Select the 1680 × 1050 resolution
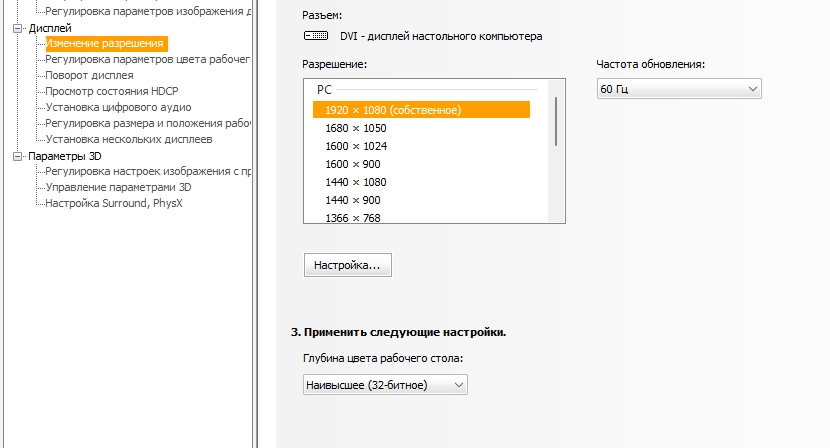830x448 pixels. (355, 128)
